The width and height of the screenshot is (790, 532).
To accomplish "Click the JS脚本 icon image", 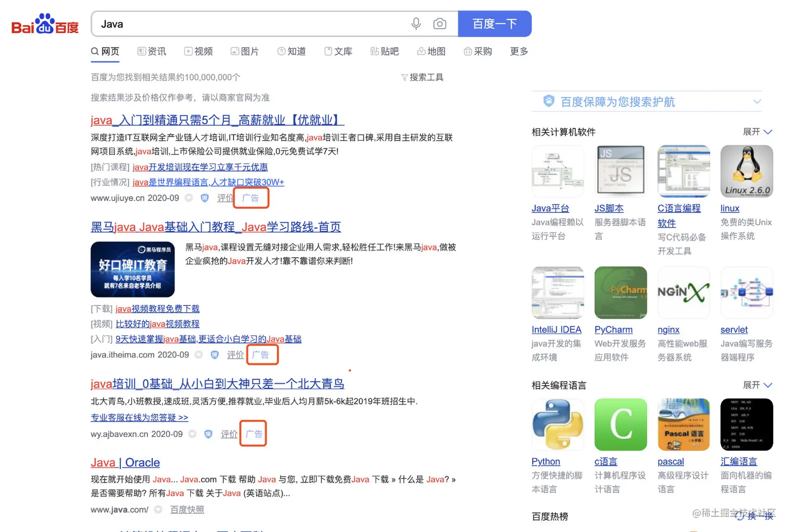I will coord(621,171).
